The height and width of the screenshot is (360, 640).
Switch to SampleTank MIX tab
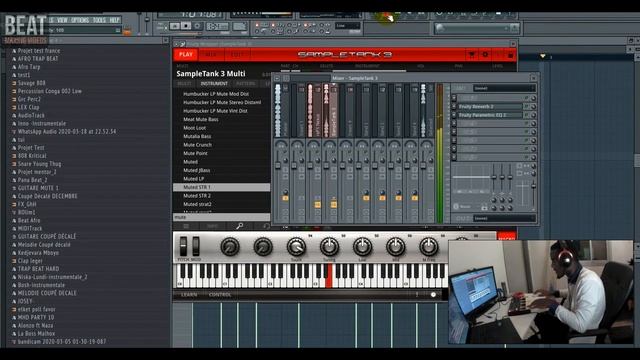click(x=211, y=55)
